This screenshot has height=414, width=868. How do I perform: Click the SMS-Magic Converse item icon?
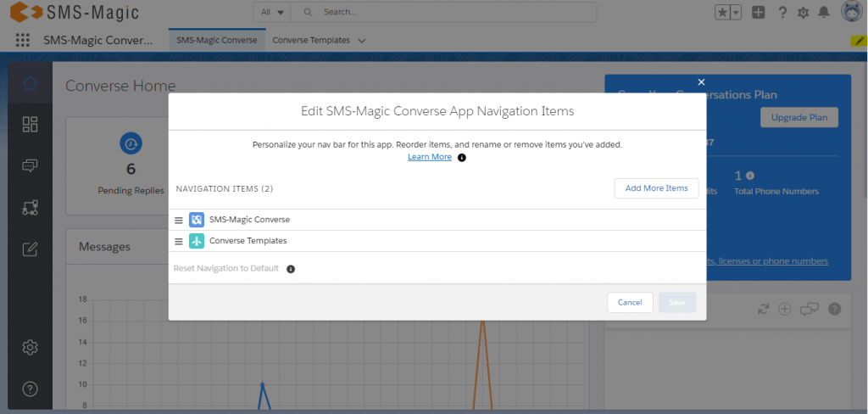click(197, 220)
